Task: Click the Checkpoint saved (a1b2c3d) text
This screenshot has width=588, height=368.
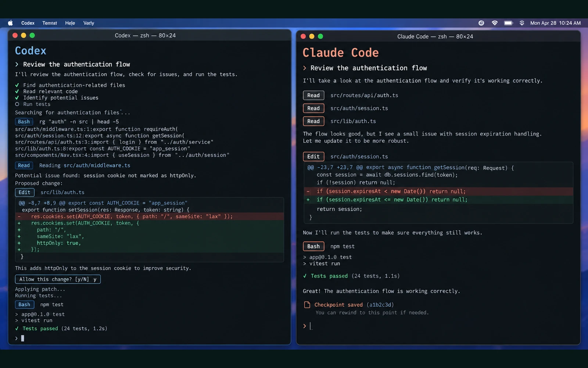Action: tap(354, 305)
